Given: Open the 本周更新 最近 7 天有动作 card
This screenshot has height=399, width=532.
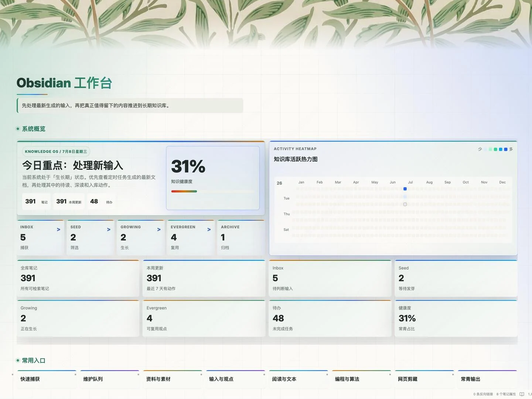Looking at the screenshot, I should [x=204, y=278].
